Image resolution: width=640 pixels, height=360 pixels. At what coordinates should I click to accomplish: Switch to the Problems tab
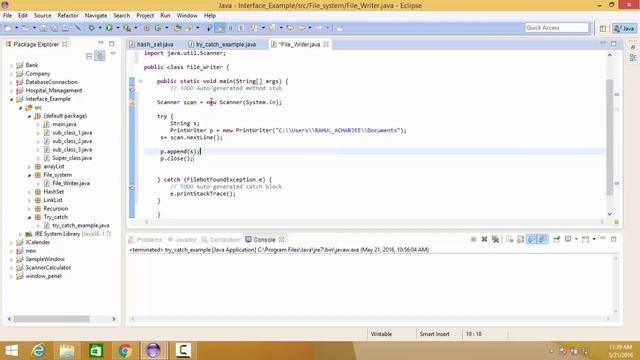pyautogui.click(x=146, y=240)
